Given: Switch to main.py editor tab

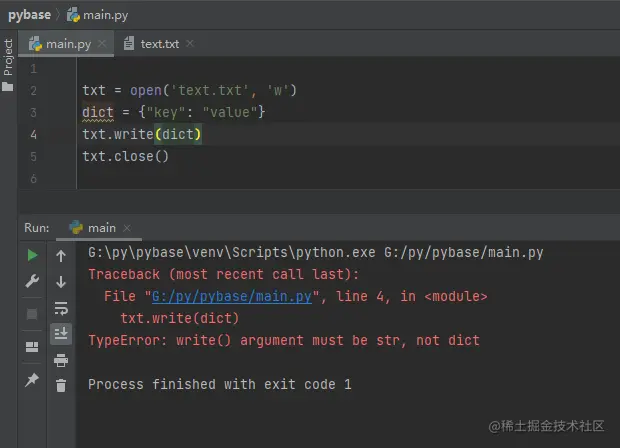Looking at the screenshot, I should pyautogui.click(x=68, y=44).
